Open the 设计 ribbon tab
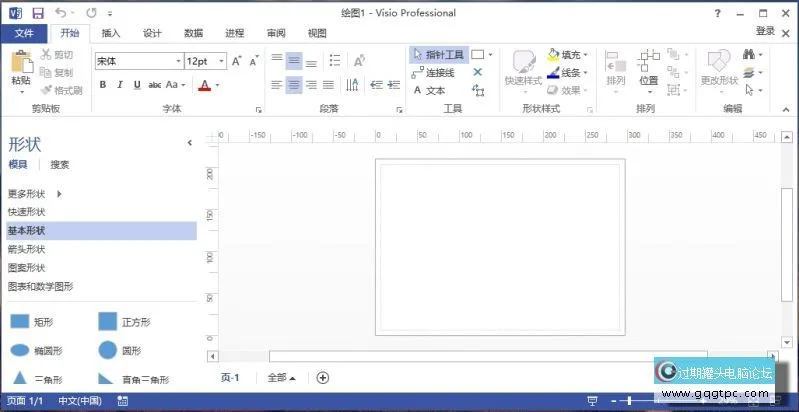 (152, 33)
